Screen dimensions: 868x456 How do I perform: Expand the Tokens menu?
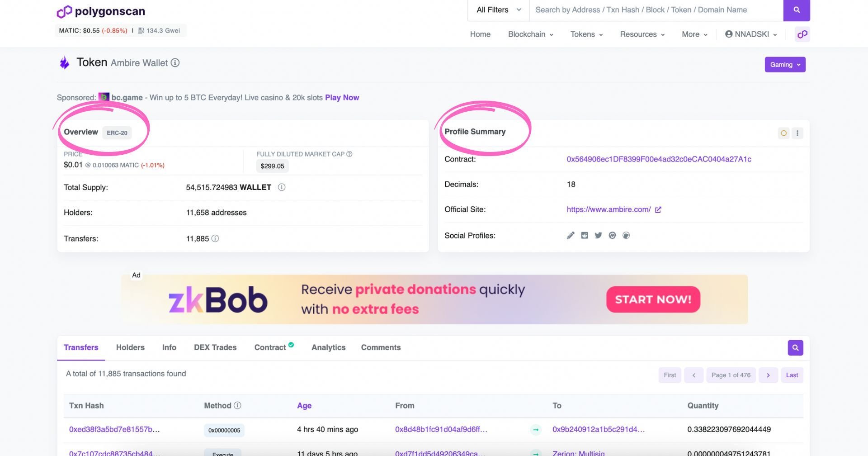(586, 34)
